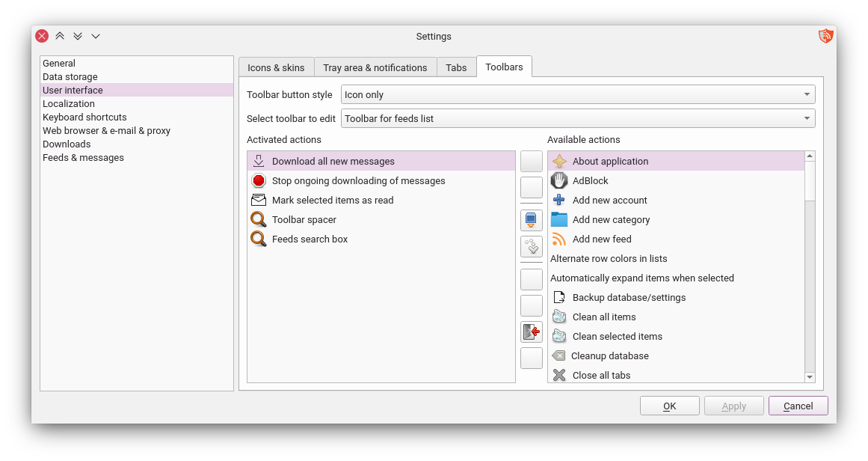Open the Data storage settings section

137,76
